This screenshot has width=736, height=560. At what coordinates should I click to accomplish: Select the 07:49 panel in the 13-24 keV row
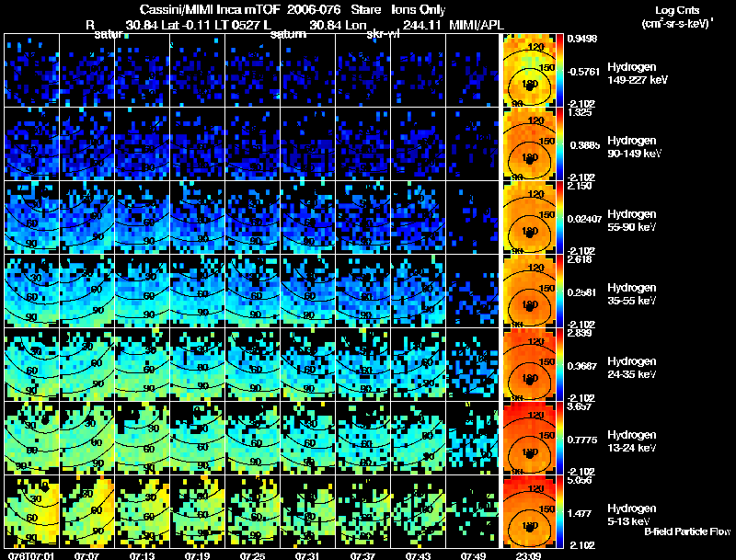pyautogui.click(x=472, y=438)
